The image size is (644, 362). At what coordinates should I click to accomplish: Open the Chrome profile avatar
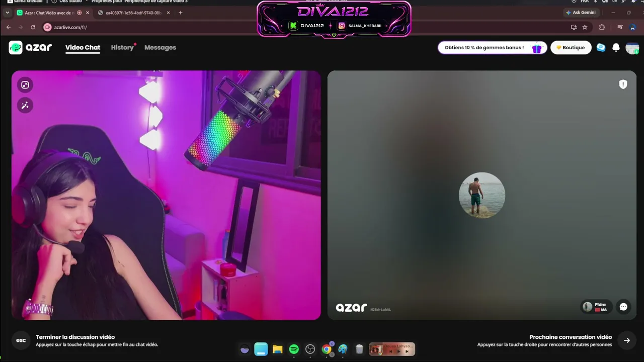click(x=632, y=27)
